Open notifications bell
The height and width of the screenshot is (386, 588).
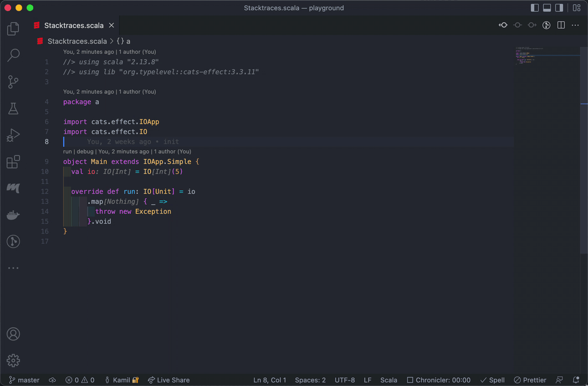tap(576, 380)
